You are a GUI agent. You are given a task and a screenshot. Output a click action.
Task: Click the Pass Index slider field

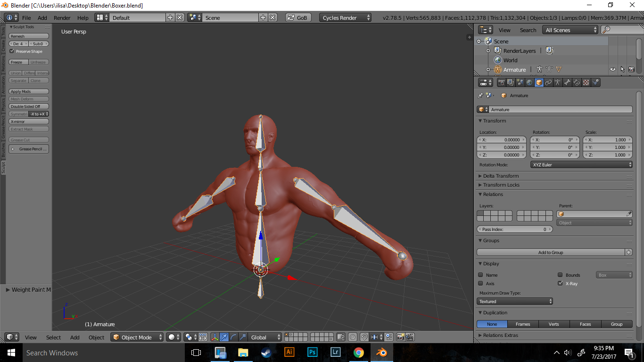pyautogui.click(x=515, y=229)
